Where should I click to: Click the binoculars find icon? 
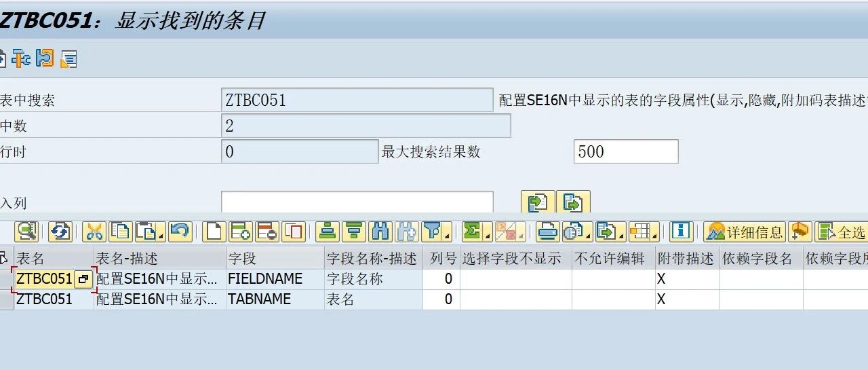(x=380, y=232)
